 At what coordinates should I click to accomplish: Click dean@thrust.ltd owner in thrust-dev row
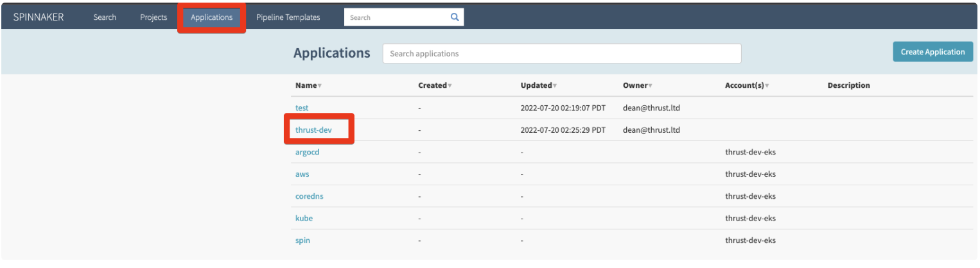coord(651,130)
